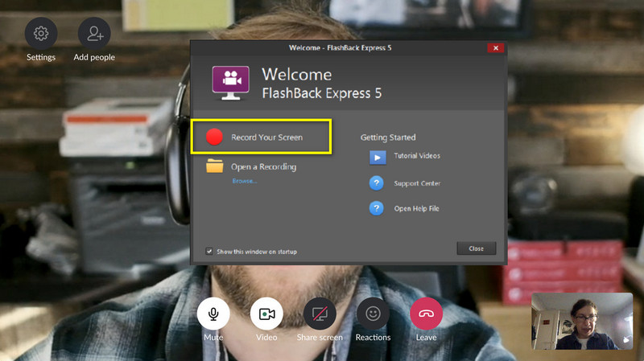The width and height of the screenshot is (644, 361).
Task: Leave the call with red button
Action: (426, 314)
